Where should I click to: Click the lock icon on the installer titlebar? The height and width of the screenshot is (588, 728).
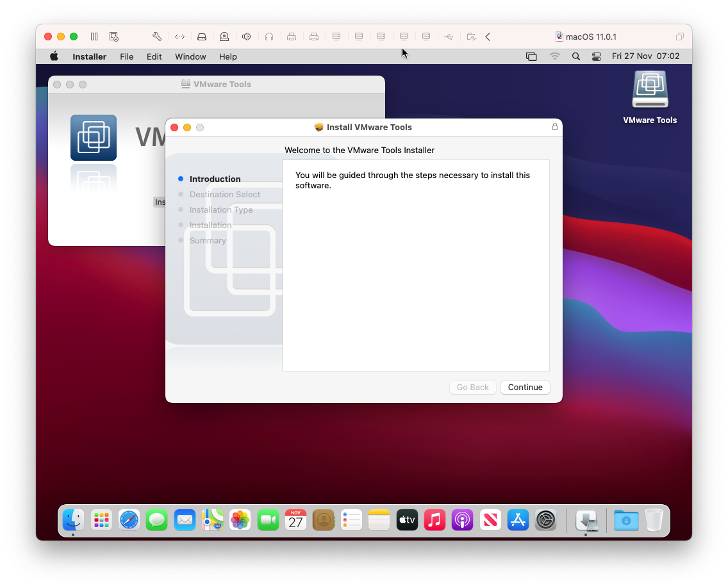555,127
